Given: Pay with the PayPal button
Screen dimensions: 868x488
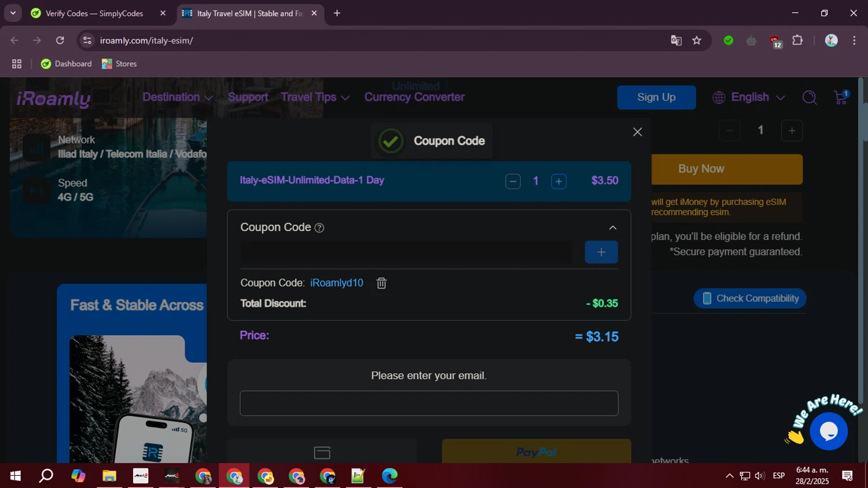Looking at the screenshot, I should click(536, 452).
